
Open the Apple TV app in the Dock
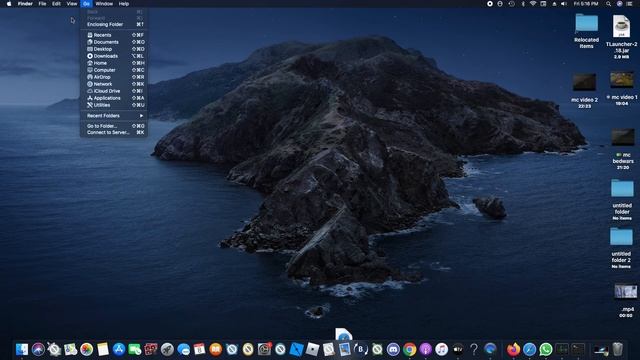click(x=458, y=349)
